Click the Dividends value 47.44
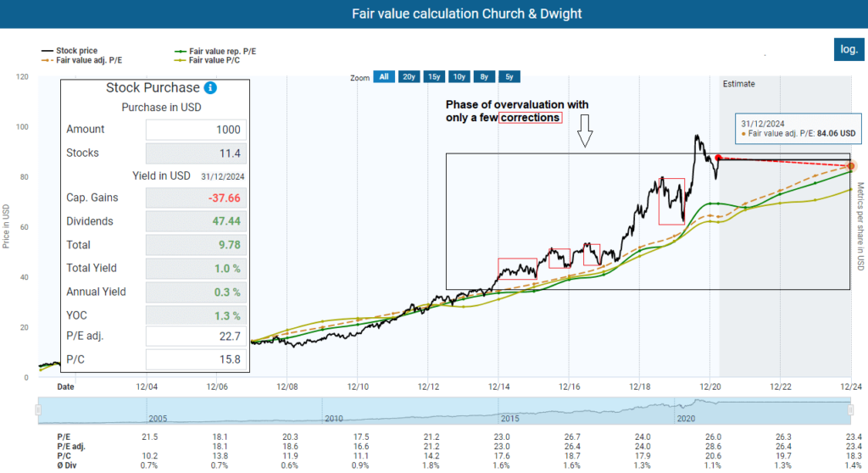The image size is (868, 473). pos(196,221)
